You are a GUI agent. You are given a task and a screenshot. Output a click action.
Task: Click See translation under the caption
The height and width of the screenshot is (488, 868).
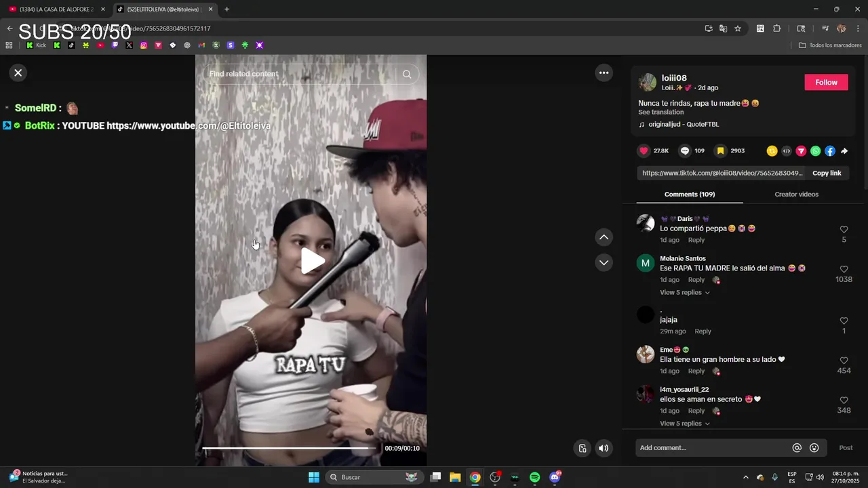[x=660, y=112]
